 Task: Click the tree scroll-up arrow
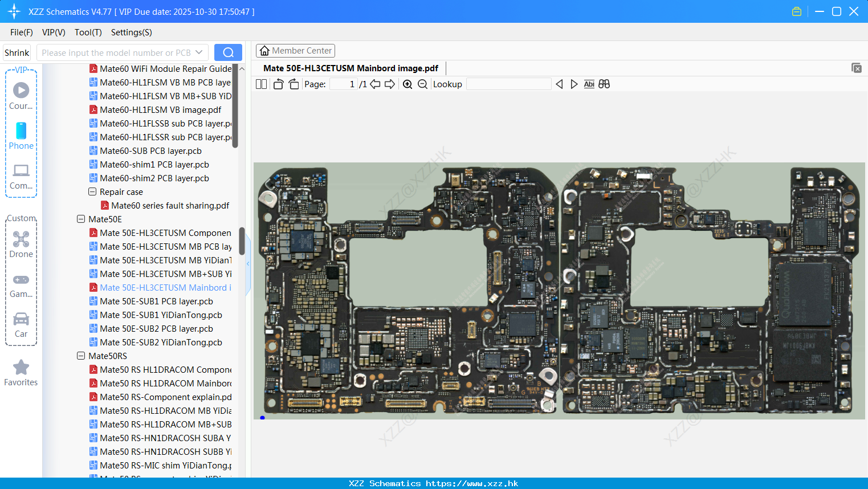pyautogui.click(x=242, y=68)
